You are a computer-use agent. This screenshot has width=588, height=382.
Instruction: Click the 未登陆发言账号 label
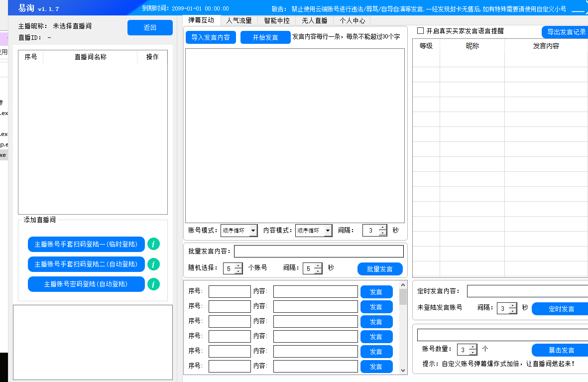point(440,308)
